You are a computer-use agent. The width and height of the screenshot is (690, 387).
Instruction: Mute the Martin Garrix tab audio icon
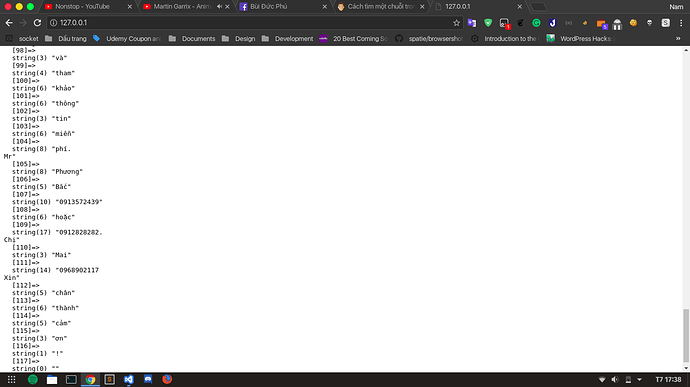[219, 7]
